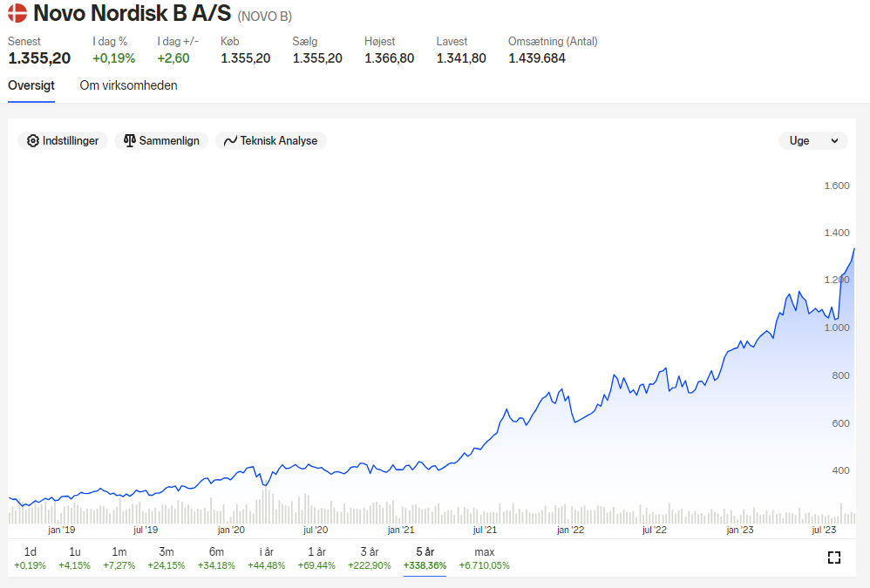Choose the 3m period
Viewport: 870px width, 588px height.
click(167, 558)
